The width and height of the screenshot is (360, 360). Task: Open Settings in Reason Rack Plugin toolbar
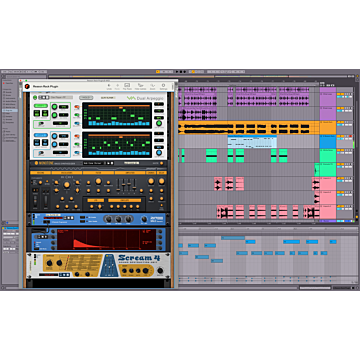click(163, 86)
